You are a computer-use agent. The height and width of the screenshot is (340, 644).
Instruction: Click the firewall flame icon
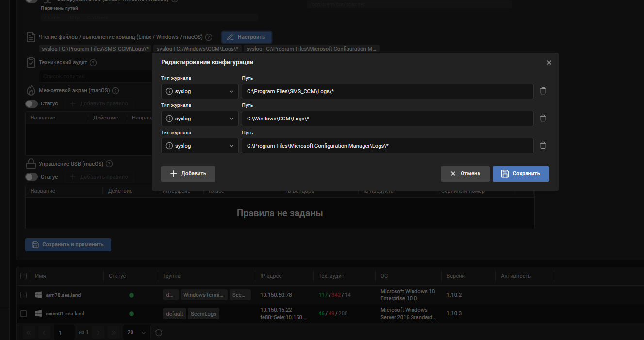click(31, 90)
